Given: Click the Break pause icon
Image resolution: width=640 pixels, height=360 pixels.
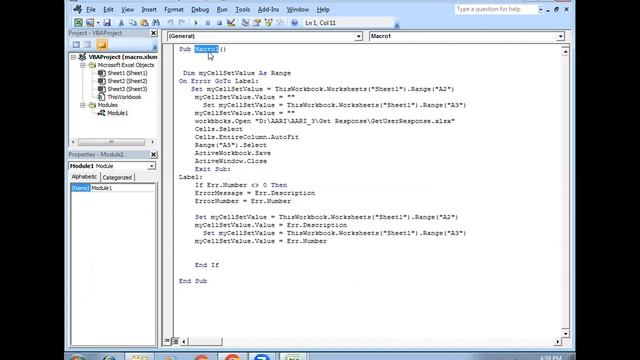Looking at the screenshot, I should 208,23.
